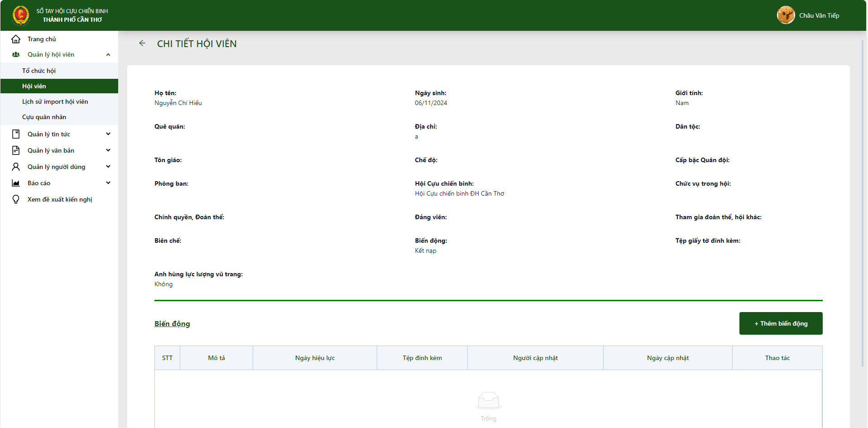Image resolution: width=868 pixels, height=428 pixels.
Task: Click the home icon for Trang chủ
Action: (16, 39)
